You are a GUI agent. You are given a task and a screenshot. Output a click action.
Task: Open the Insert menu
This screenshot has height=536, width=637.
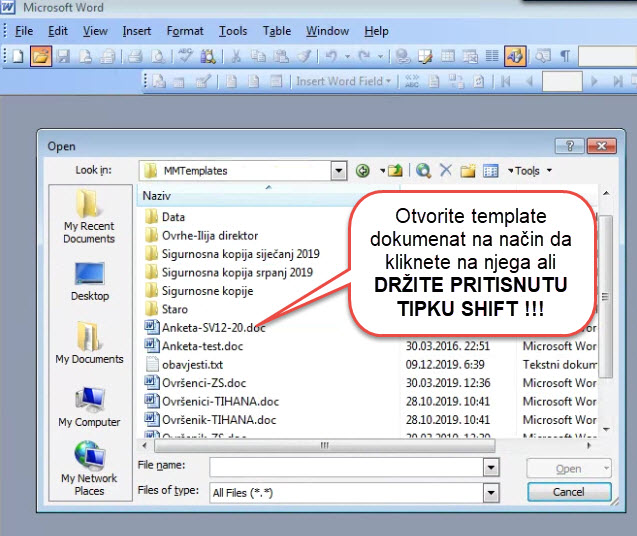click(136, 31)
